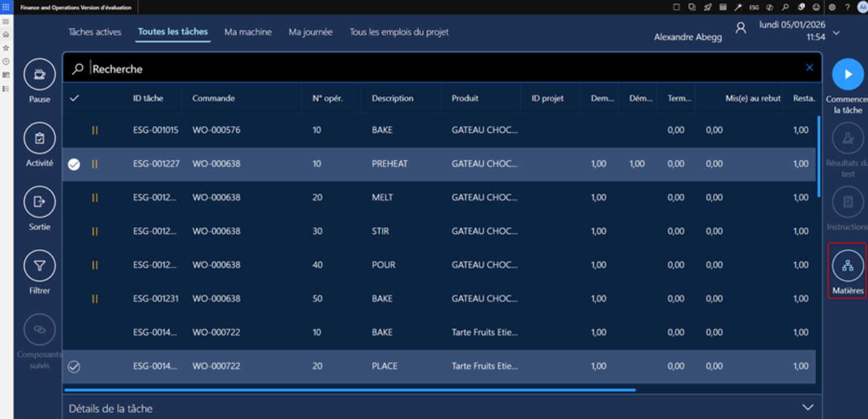Clear the search with the X button
The width and height of the screenshot is (868, 419).
tap(809, 68)
